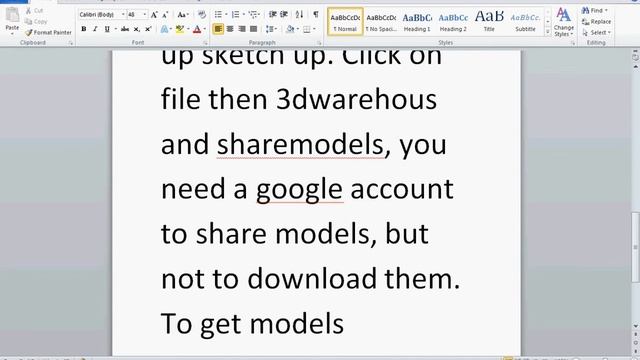Toggle Superscript formatting
Screen dimensions: 640x360
point(148,29)
